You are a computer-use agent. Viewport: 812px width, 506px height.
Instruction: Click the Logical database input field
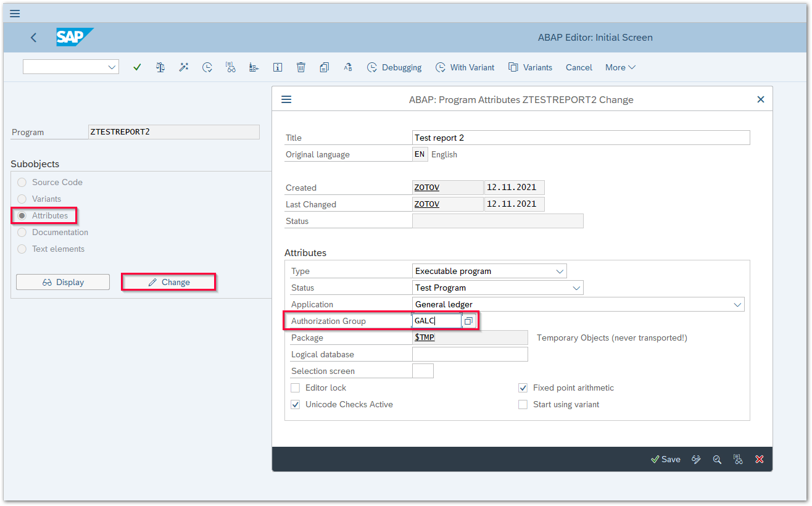pos(470,354)
